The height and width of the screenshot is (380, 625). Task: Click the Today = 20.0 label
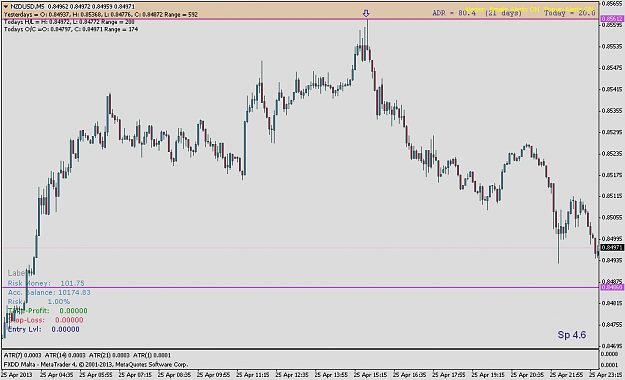coord(570,13)
